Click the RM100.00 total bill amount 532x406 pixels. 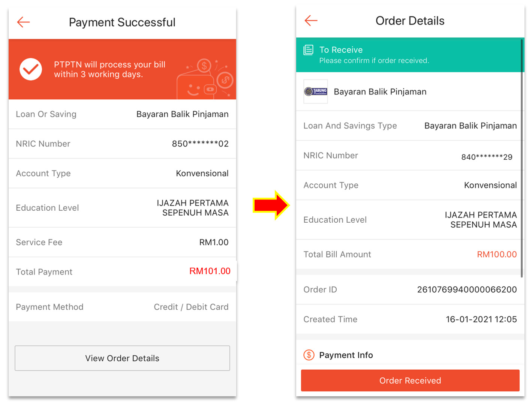(x=496, y=254)
